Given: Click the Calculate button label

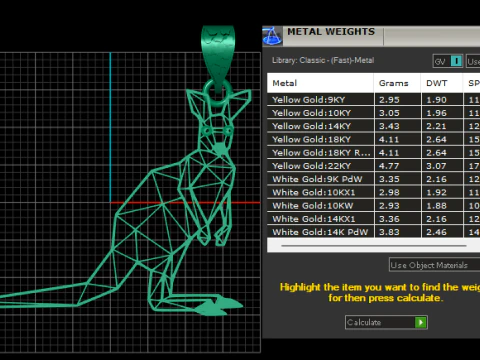Looking at the screenshot, I should [x=364, y=322].
